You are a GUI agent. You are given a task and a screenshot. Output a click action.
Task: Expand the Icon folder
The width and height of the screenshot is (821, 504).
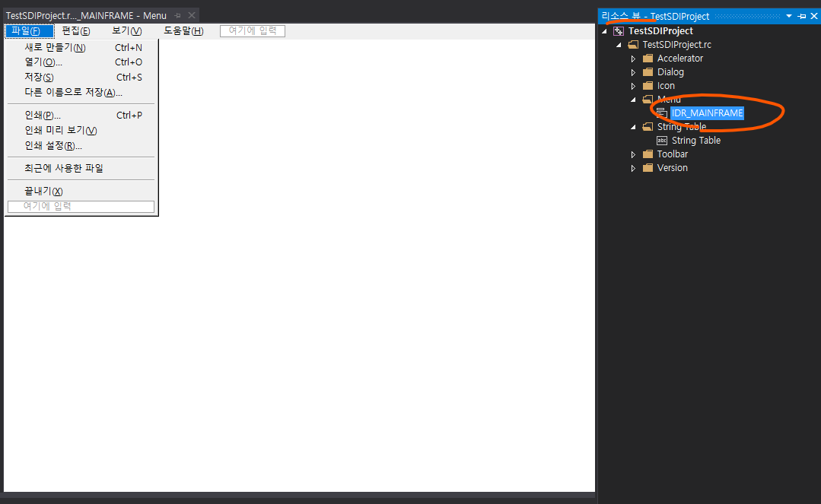click(633, 86)
